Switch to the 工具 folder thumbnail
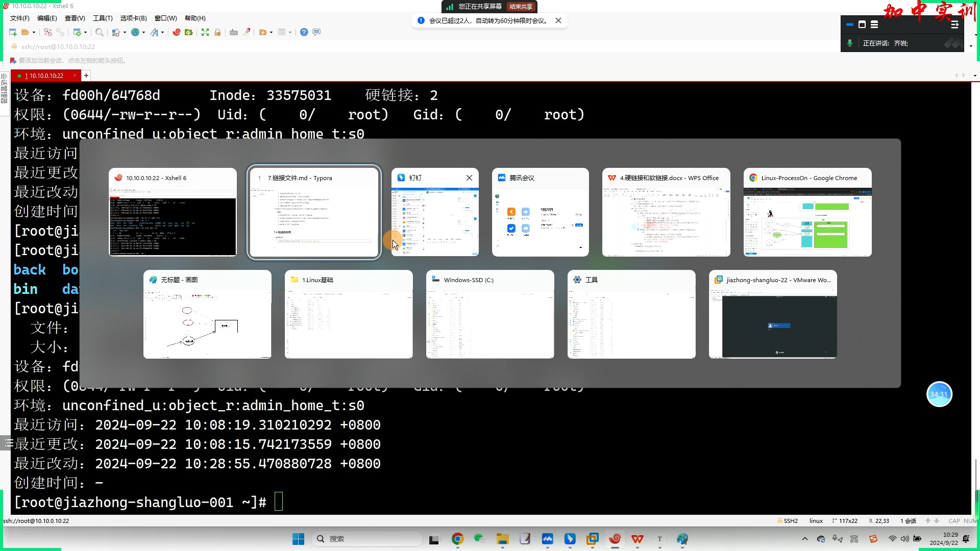 [x=631, y=314]
